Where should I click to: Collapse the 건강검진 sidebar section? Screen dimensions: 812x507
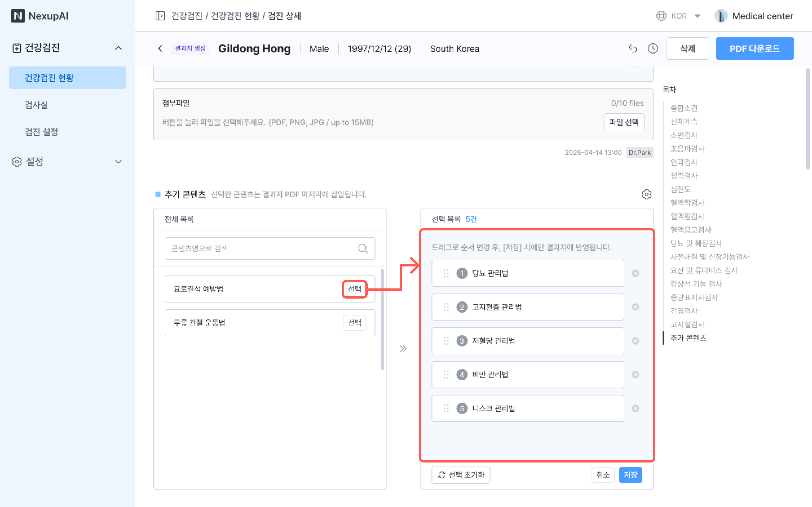(x=118, y=48)
